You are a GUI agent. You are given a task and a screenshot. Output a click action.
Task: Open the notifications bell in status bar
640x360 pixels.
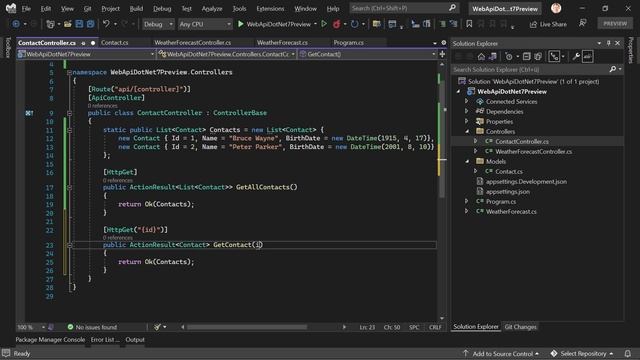coord(628,353)
